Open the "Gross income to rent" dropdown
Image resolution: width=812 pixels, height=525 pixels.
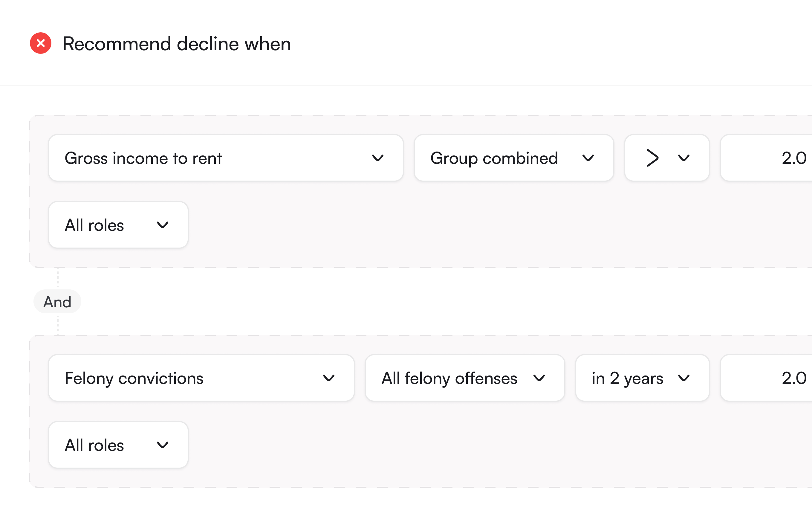point(226,158)
